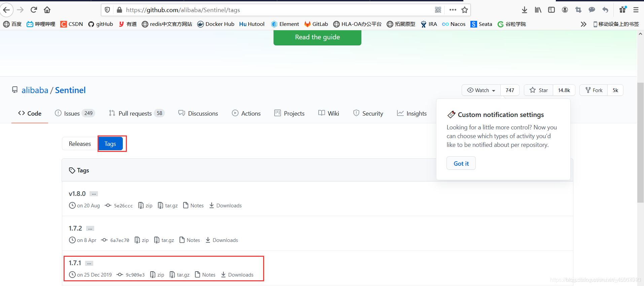The image size is (644, 286).
Task: Open Notes for v1.8.0
Action: [x=193, y=206]
